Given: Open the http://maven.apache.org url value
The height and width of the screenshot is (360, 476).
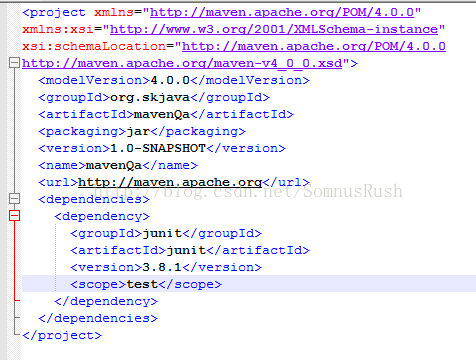Looking at the screenshot, I should pos(170,182).
